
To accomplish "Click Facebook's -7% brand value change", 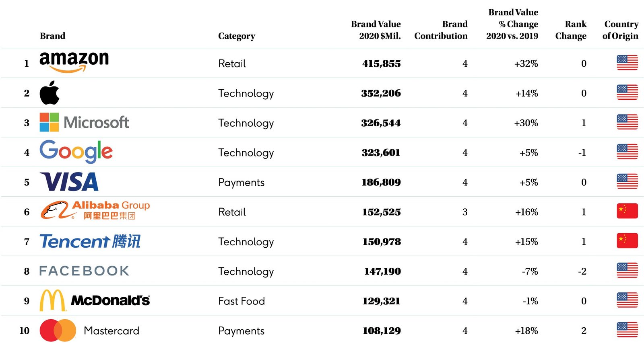I will pos(530,271).
